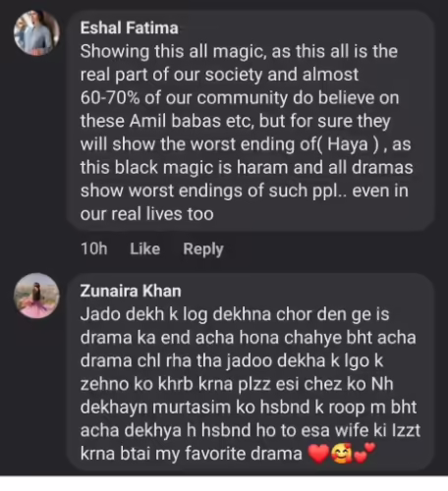
Task: Click the red heart emoji in Zunaira's comment
Action: (x=319, y=454)
